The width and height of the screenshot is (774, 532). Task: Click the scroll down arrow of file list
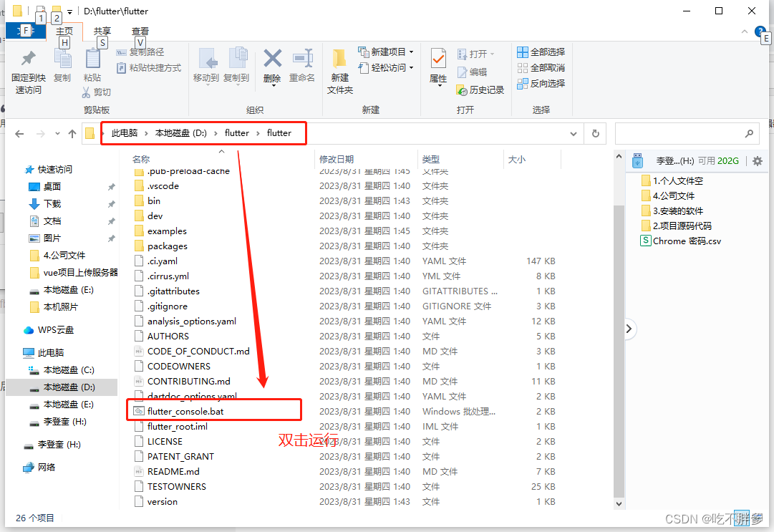point(619,504)
